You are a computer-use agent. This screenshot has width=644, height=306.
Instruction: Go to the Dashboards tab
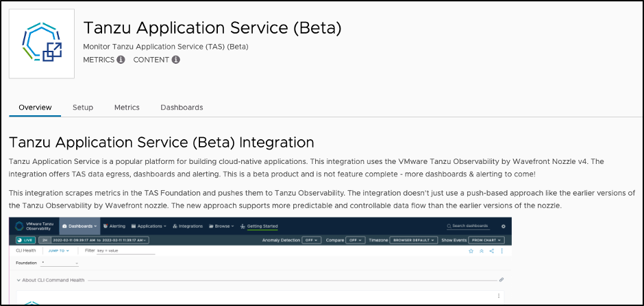pos(182,108)
